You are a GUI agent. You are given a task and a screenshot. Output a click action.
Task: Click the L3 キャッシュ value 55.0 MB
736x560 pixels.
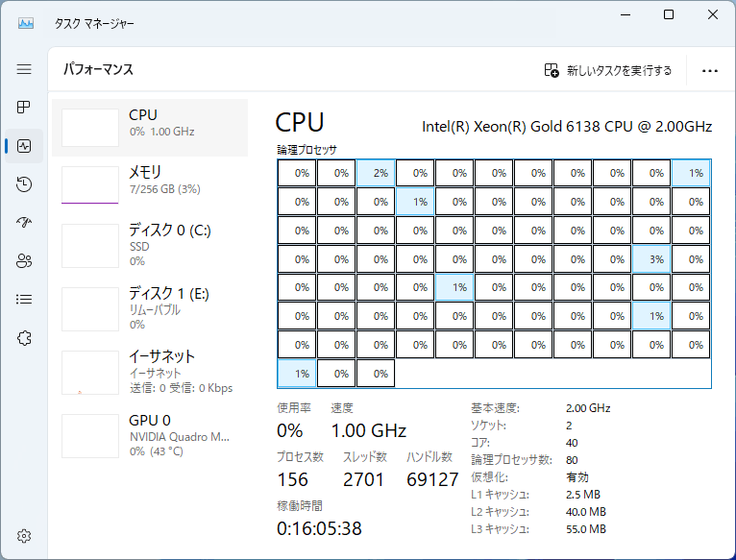[x=586, y=529]
